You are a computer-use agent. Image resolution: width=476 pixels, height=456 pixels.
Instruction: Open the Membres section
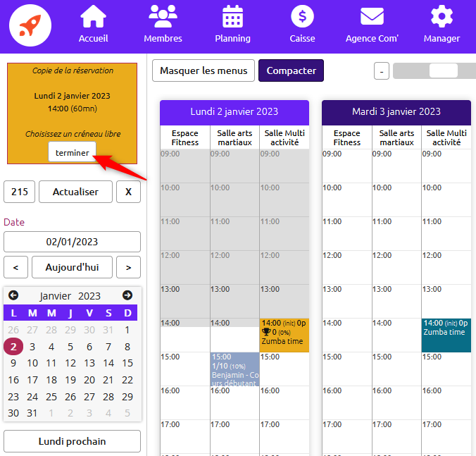[x=163, y=17]
